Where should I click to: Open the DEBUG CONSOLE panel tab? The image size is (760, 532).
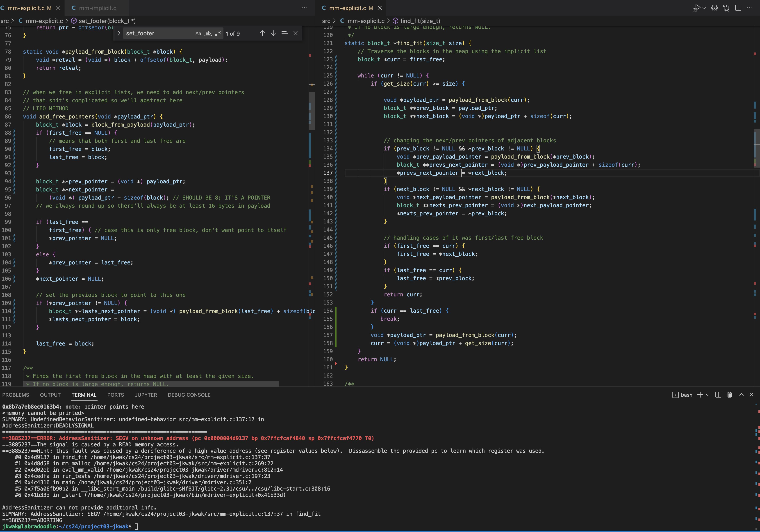(x=189, y=395)
